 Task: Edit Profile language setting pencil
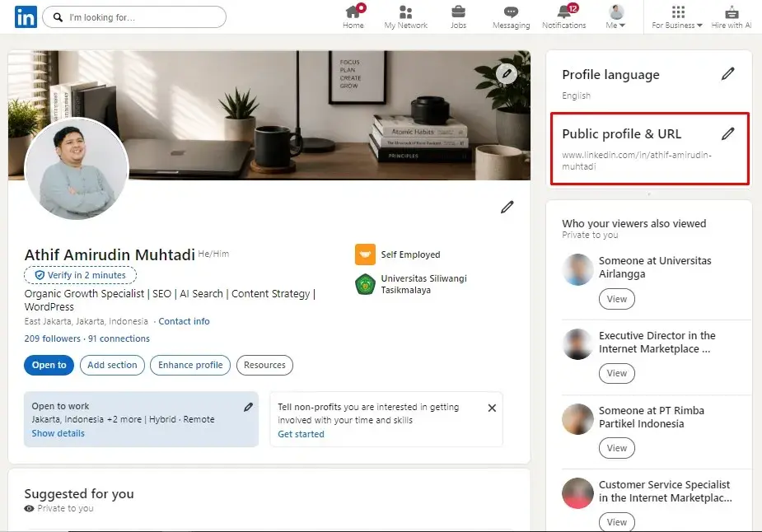(x=727, y=74)
